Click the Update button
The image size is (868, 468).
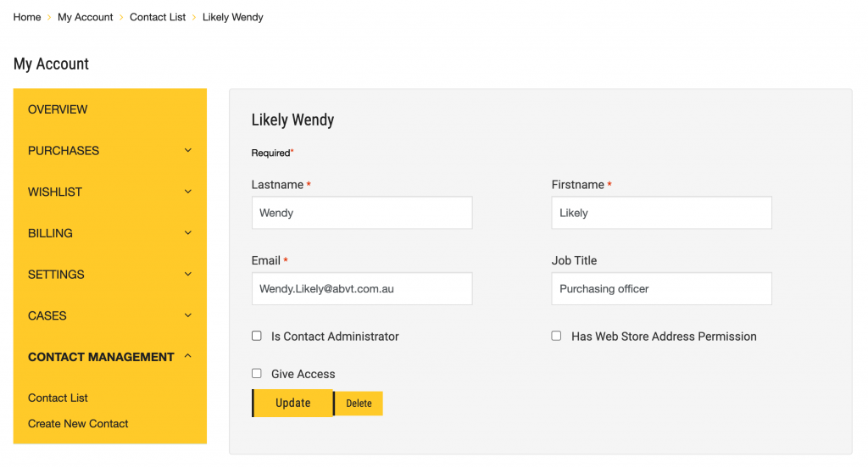[292, 404]
